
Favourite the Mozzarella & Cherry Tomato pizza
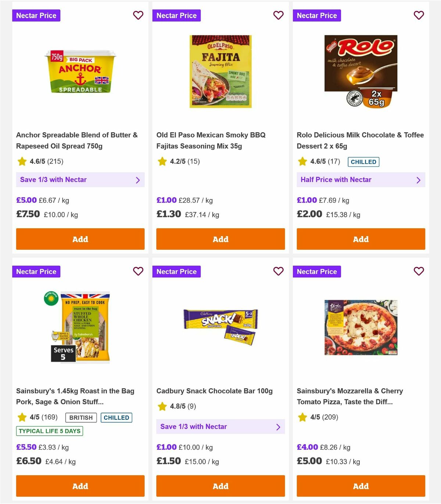[419, 271]
